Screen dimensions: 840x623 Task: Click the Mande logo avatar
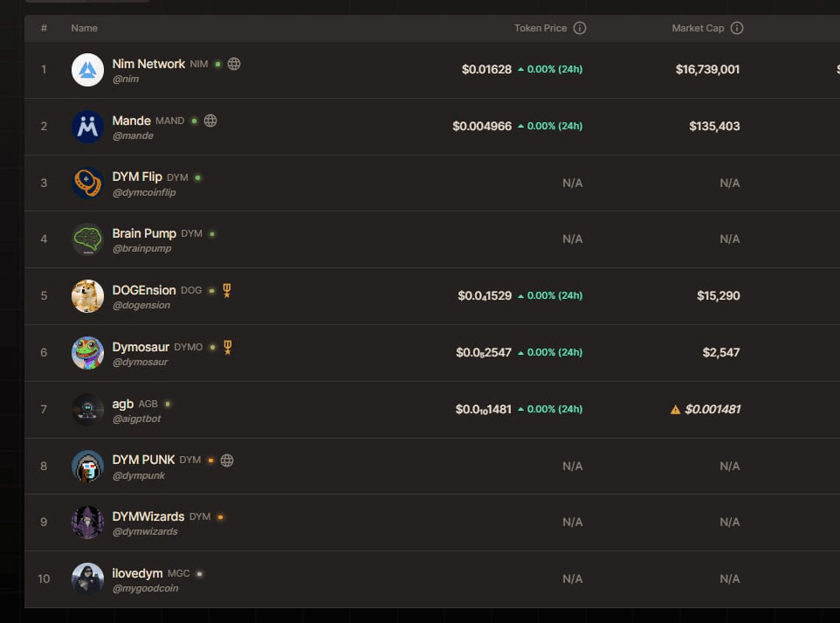[x=87, y=127]
